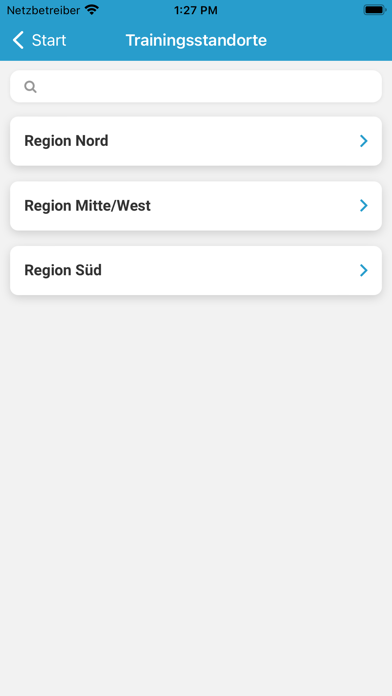Image resolution: width=392 pixels, height=696 pixels.
Task: Open the Region Mitte/West entry
Action: [196, 206]
